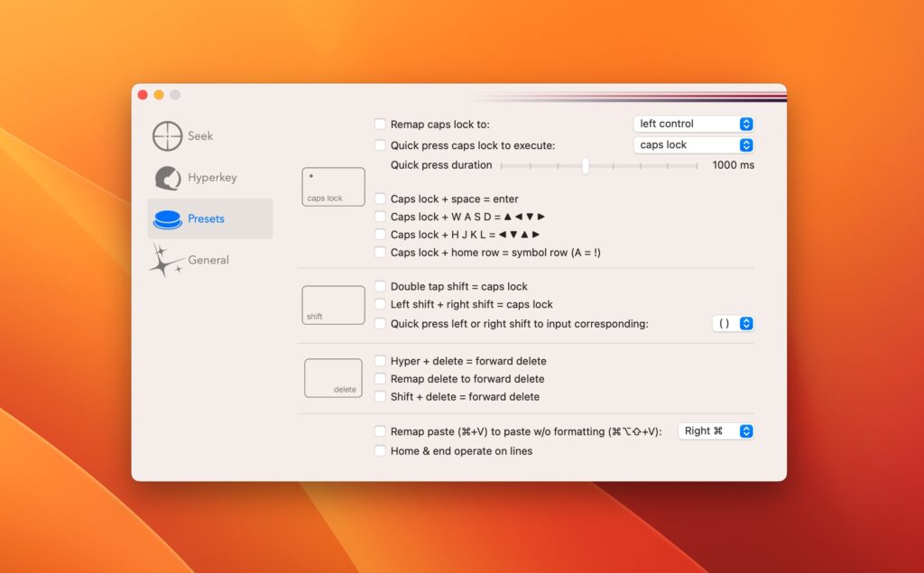
Task: Enable Double tap shift = caps lock
Action: pos(380,286)
